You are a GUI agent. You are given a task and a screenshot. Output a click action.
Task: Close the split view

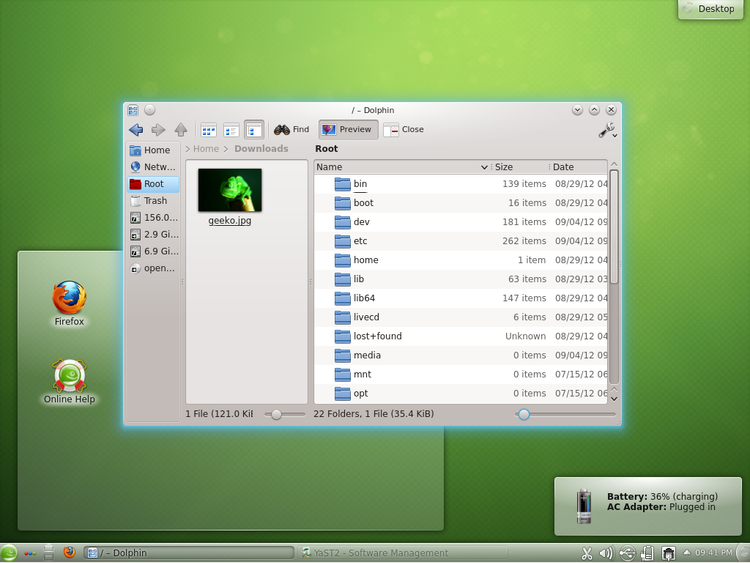404,129
